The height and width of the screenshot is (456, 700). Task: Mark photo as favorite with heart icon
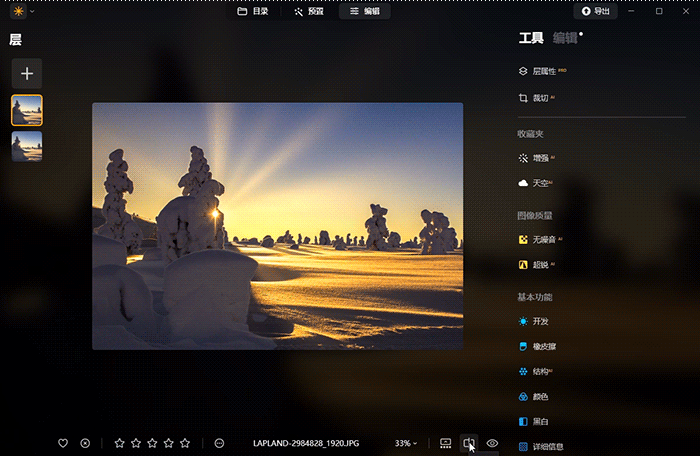(x=63, y=443)
